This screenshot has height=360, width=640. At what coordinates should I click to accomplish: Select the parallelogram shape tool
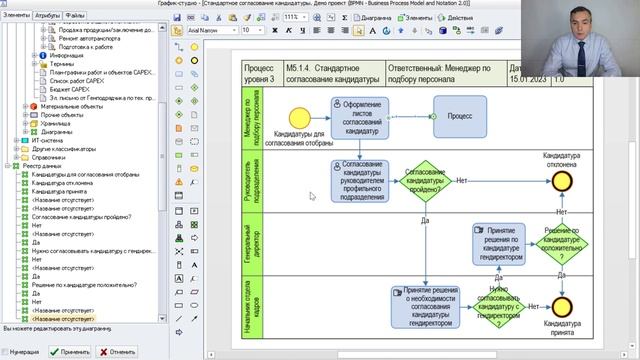(x=194, y=292)
